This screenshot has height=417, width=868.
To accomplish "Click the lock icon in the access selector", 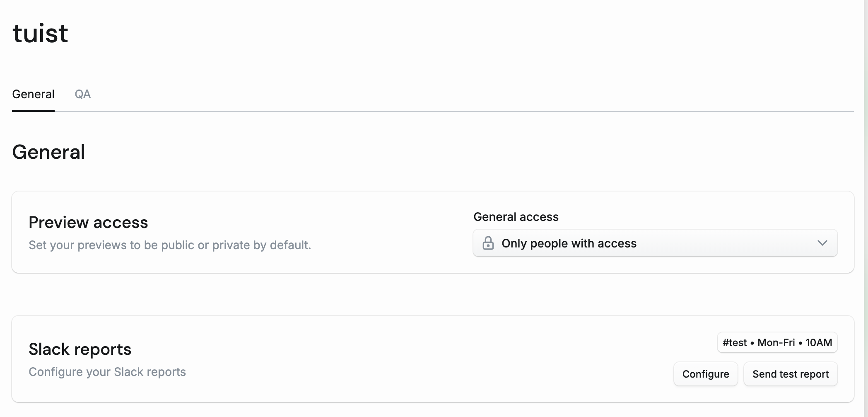I will coord(489,243).
